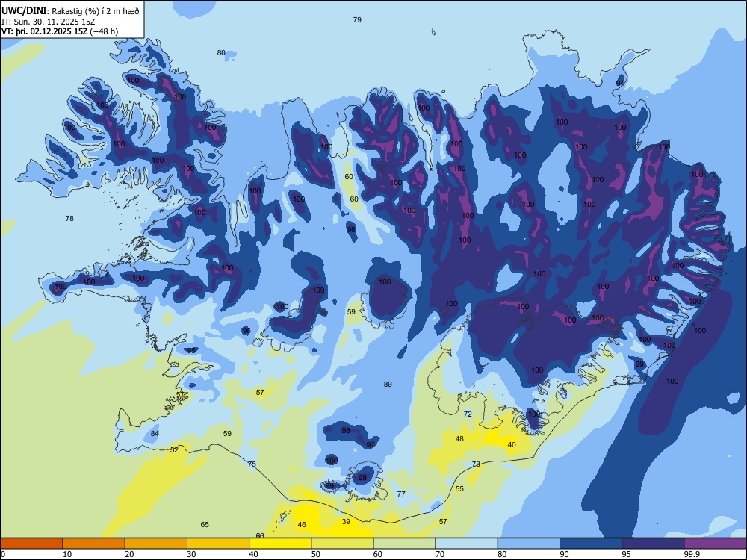Click the humidity value 89 on the map
Screen dimensions: 747x560
click(388, 385)
